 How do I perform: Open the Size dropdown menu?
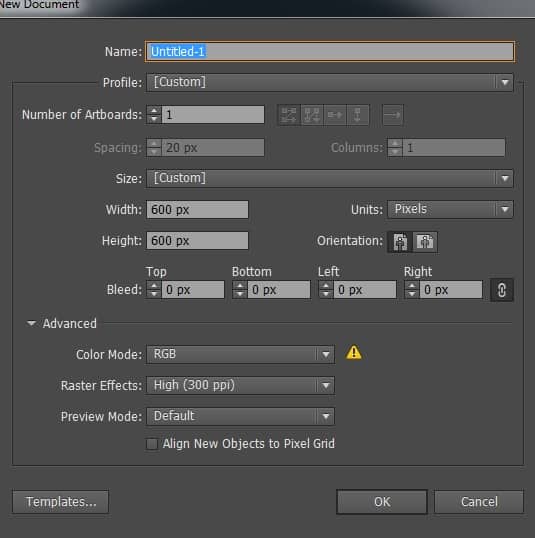point(330,178)
